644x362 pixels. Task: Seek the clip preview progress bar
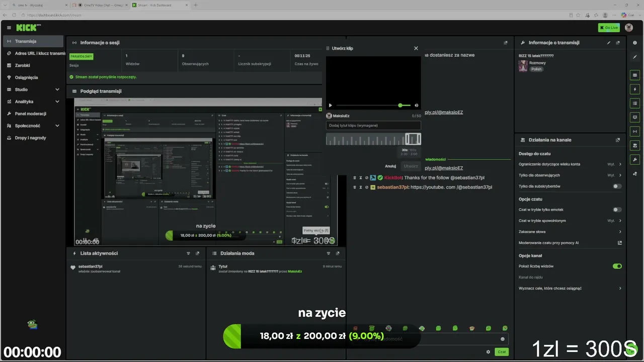[x=372, y=106]
